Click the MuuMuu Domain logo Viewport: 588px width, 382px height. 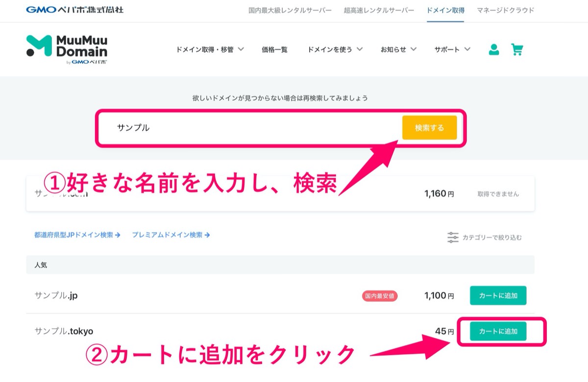67,49
